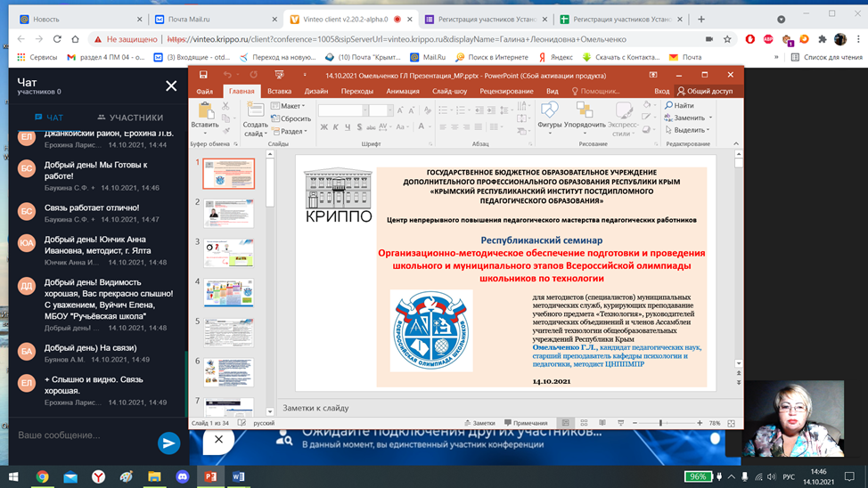Start slideshow from beginning in quick access toolbar

pos(279,75)
